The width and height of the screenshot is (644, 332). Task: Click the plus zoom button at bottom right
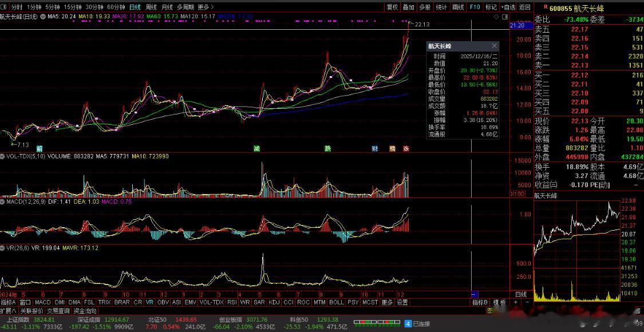click(x=515, y=302)
